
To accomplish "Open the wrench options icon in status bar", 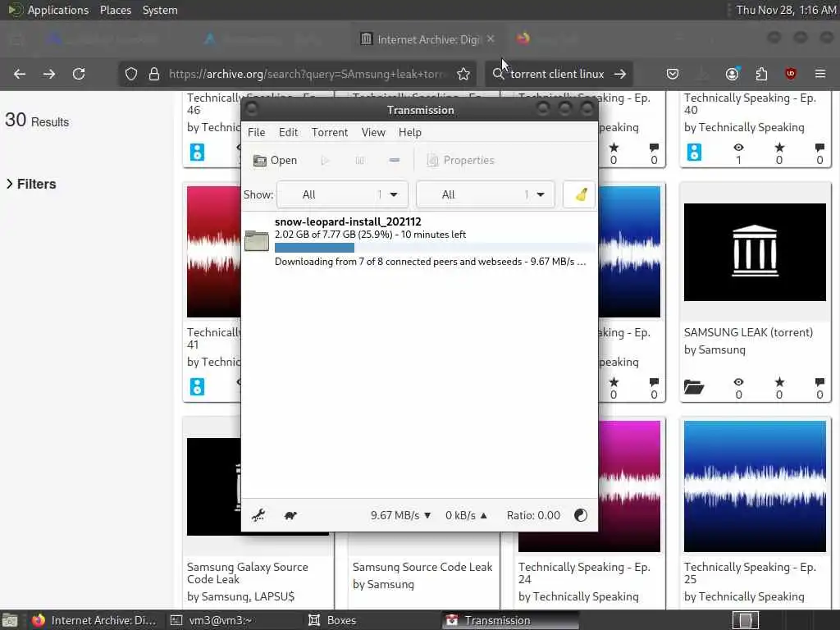I will click(258, 515).
